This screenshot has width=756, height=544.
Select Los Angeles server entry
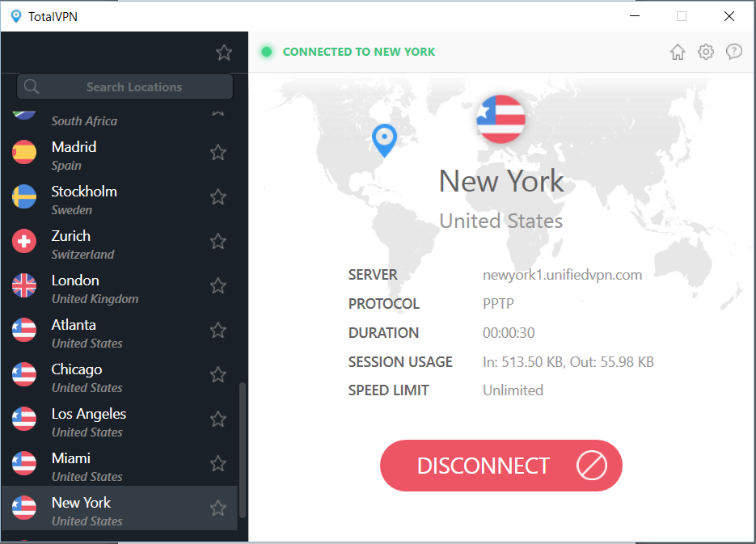click(120, 420)
